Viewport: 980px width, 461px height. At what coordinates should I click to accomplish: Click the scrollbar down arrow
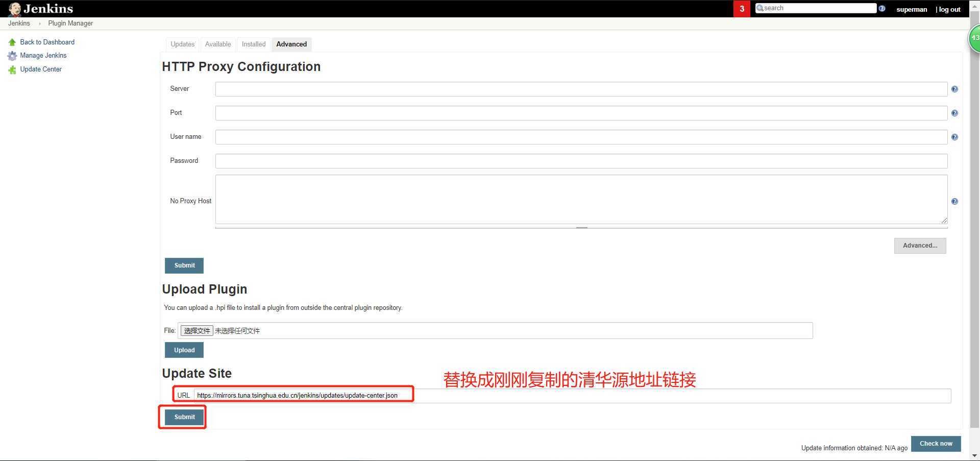[975, 455]
